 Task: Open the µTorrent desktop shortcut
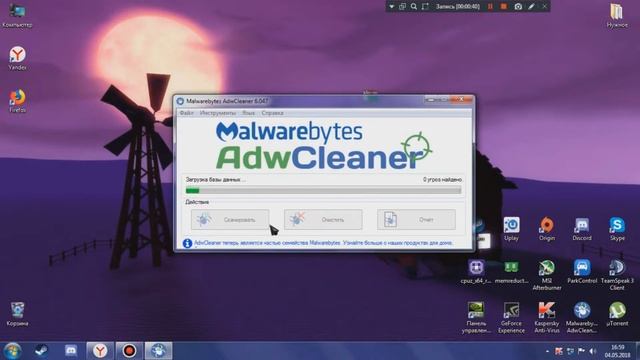coord(617,314)
